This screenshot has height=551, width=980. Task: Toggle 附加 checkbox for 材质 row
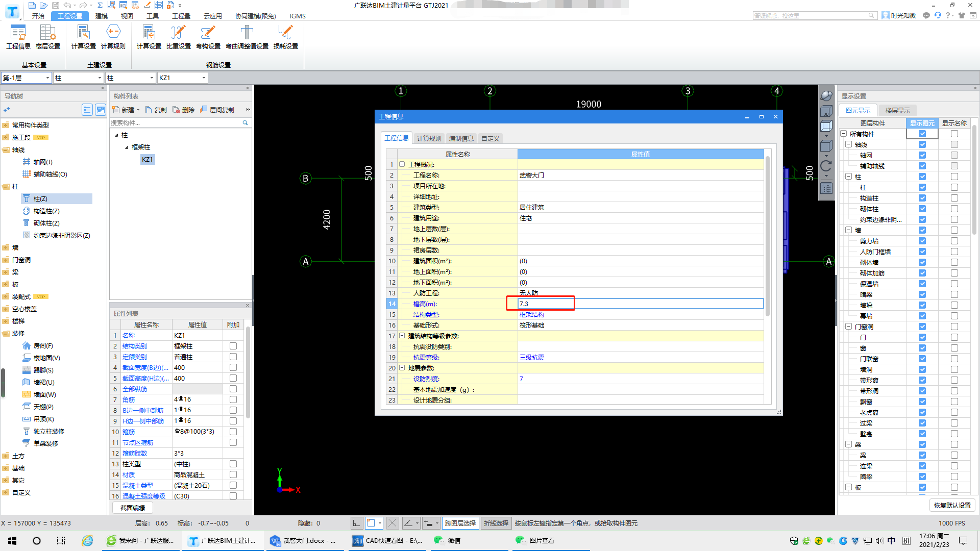point(233,474)
